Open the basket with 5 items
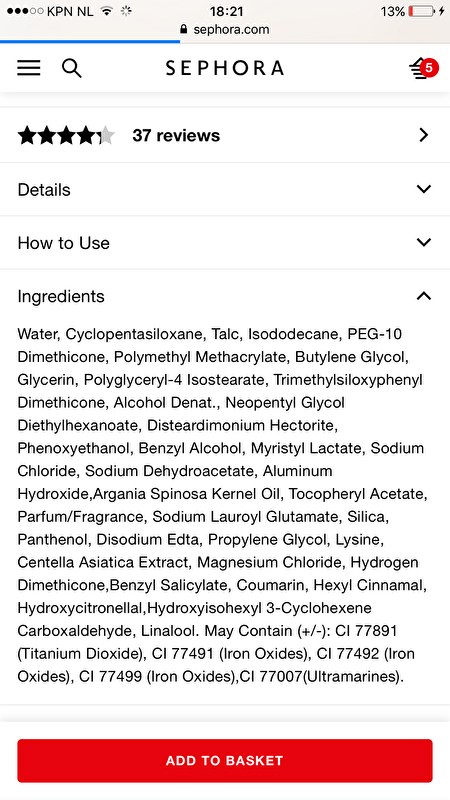 (x=423, y=68)
